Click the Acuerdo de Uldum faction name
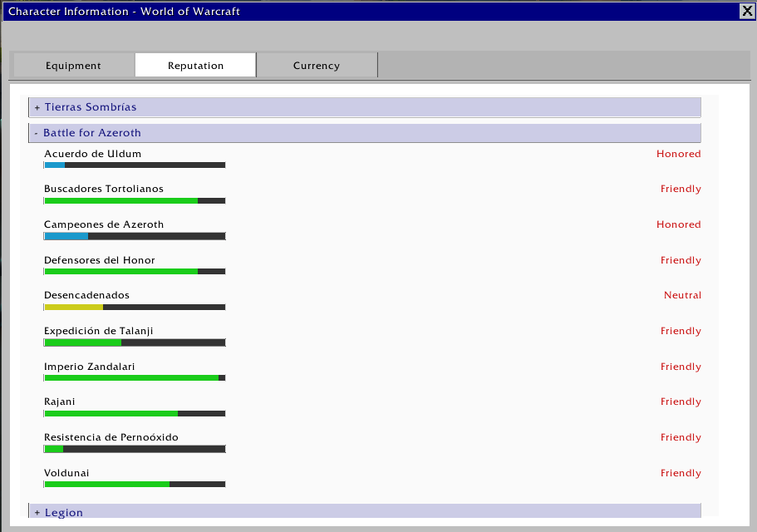This screenshot has height=532, width=757. point(93,154)
